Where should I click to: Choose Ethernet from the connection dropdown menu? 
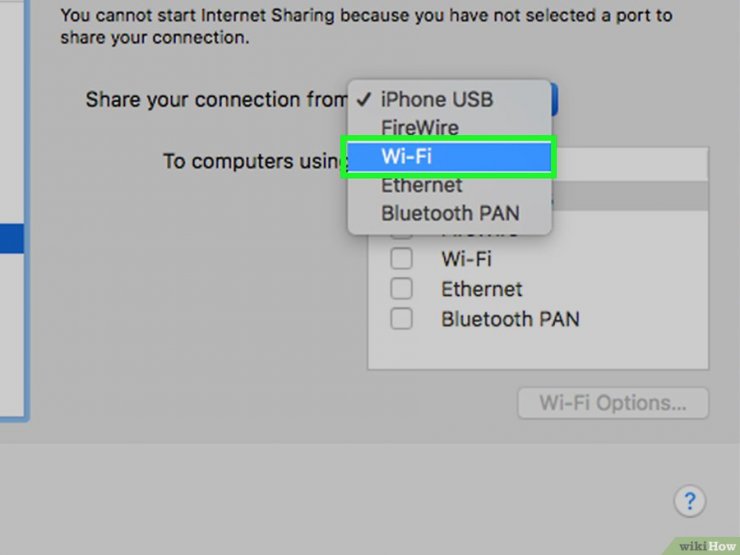(x=449, y=185)
